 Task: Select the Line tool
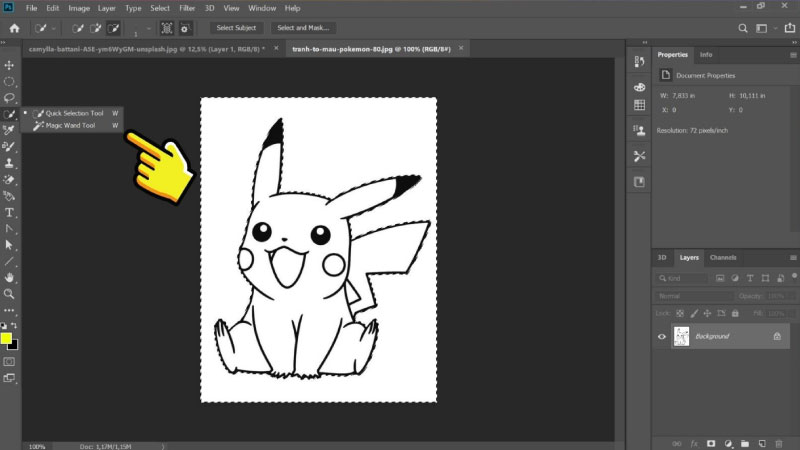(9, 261)
